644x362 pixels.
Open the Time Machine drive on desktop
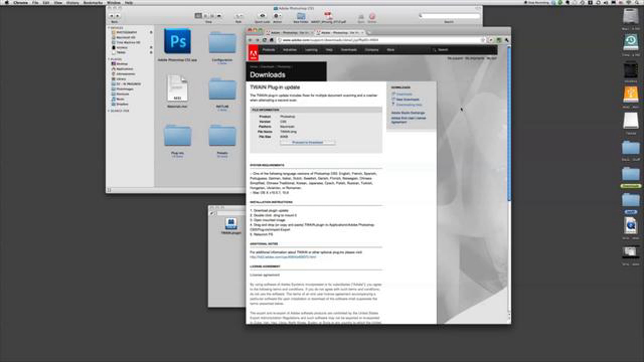point(631,42)
